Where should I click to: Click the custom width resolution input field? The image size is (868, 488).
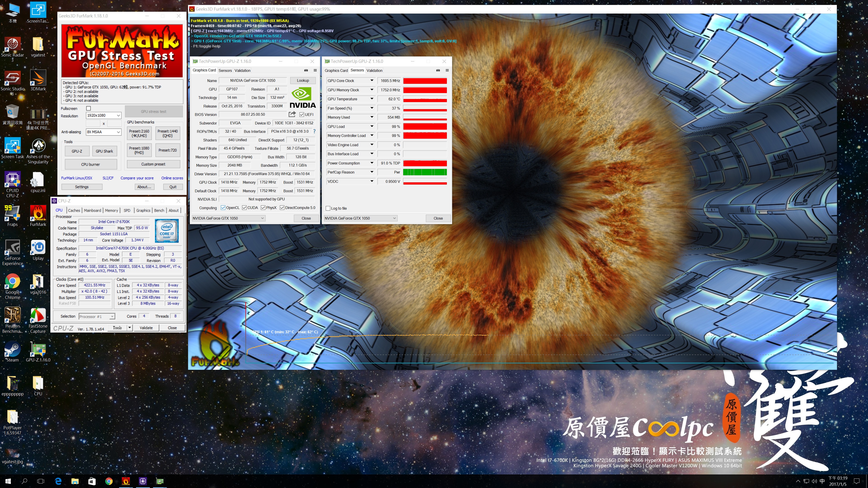tap(93, 124)
